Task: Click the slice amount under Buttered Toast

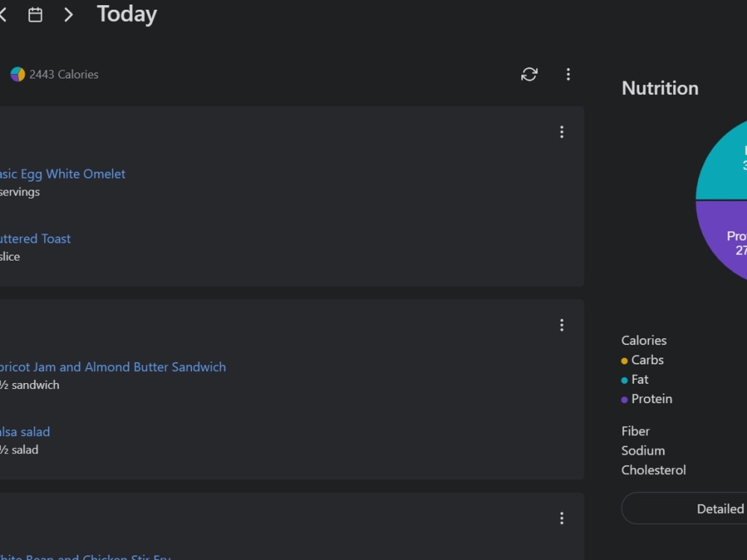Action: [x=10, y=257]
